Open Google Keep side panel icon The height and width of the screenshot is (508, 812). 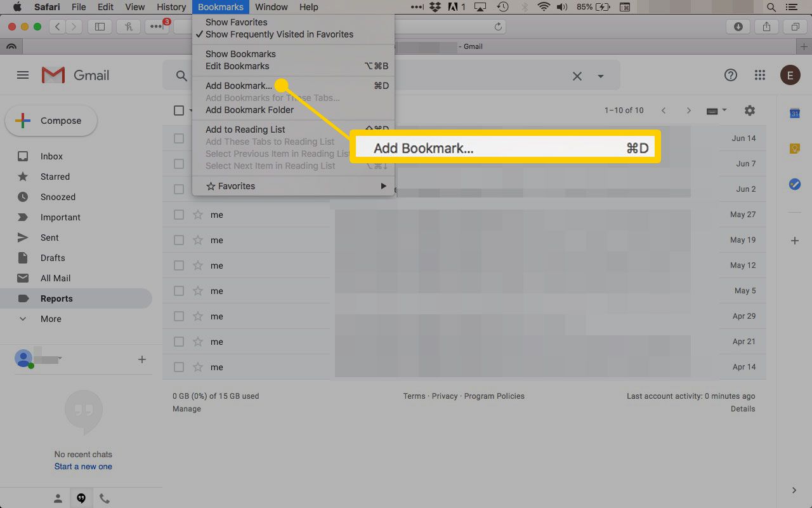tap(794, 149)
